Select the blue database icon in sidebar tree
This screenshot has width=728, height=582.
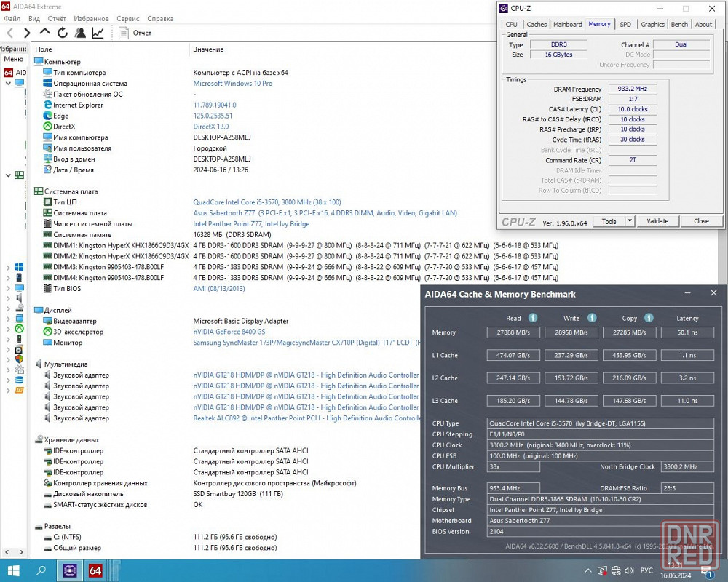click(x=19, y=380)
